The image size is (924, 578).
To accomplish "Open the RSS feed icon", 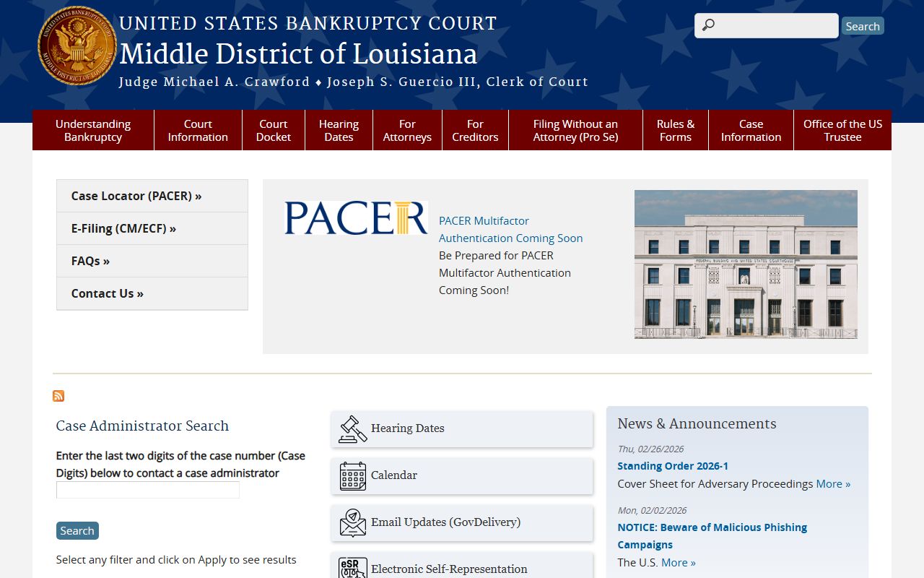I will [x=58, y=396].
